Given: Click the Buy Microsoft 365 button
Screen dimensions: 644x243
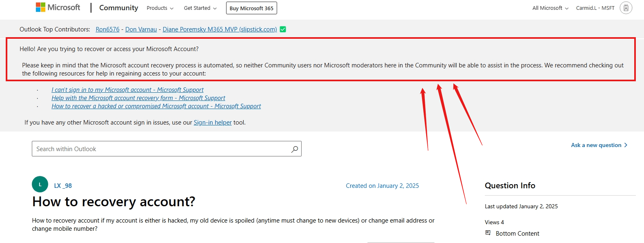Looking at the screenshot, I should [x=251, y=8].
